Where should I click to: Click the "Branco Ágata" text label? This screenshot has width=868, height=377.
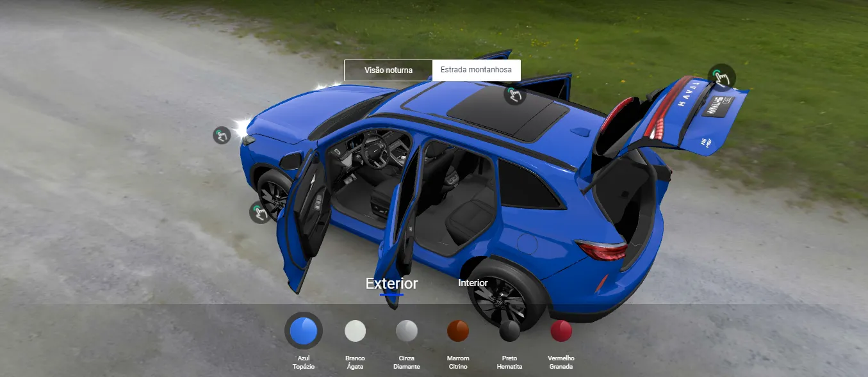pos(355,362)
